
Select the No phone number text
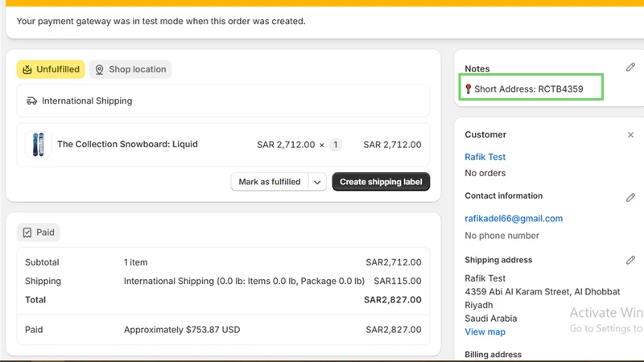click(502, 236)
